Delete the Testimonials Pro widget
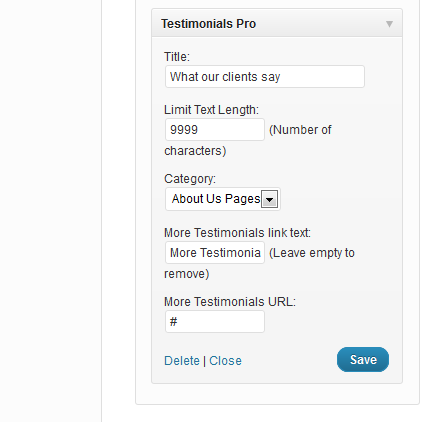 182,361
